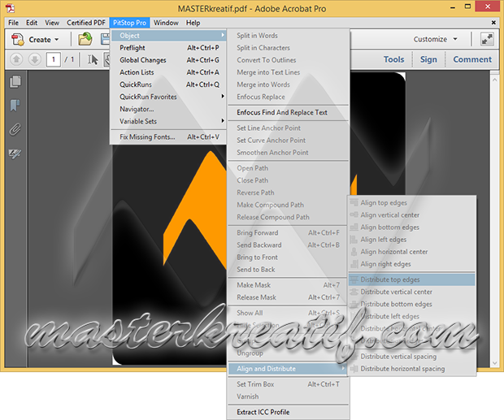Click scrollbar down arrow
The width and height of the screenshot is (504, 420).
(495, 363)
